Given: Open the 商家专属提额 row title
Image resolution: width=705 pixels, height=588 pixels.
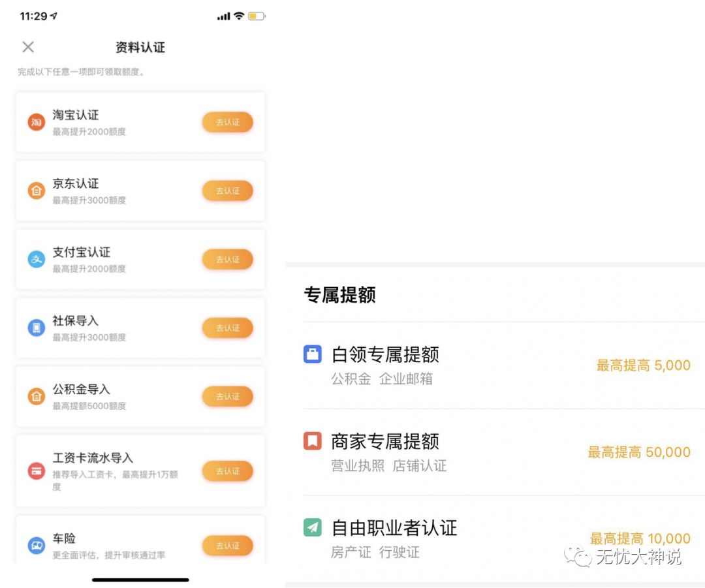Looking at the screenshot, I should (x=385, y=441).
